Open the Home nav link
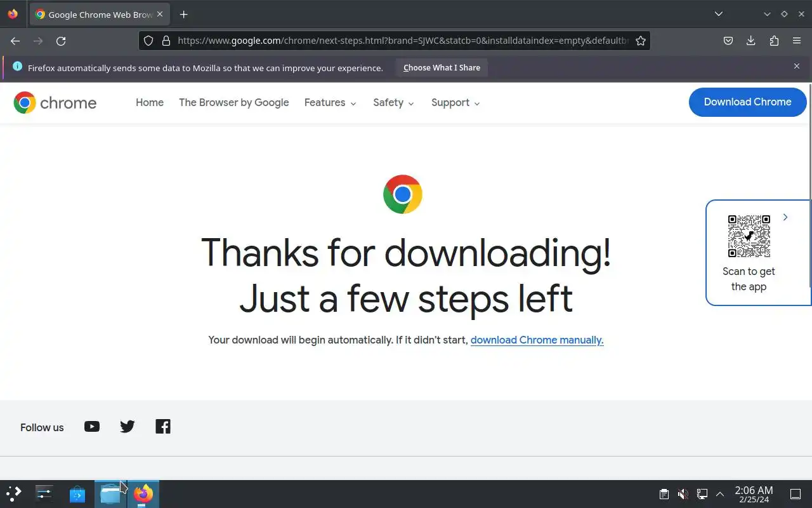The width and height of the screenshot is (812, 508). pos(150,102)
